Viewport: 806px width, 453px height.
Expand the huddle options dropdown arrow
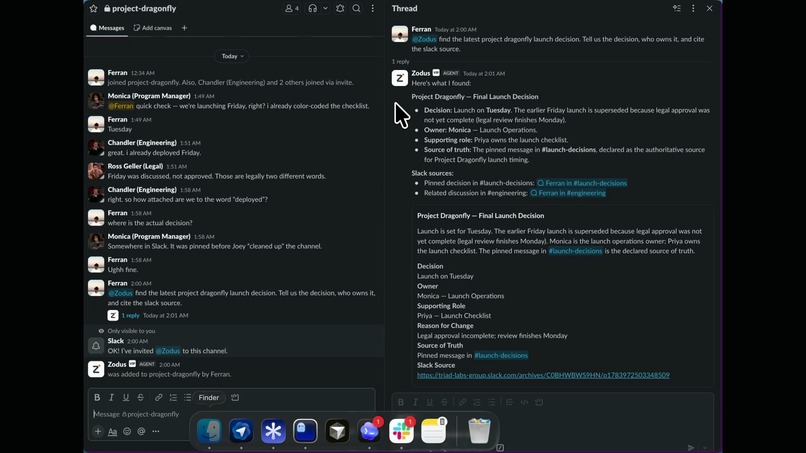325,9
